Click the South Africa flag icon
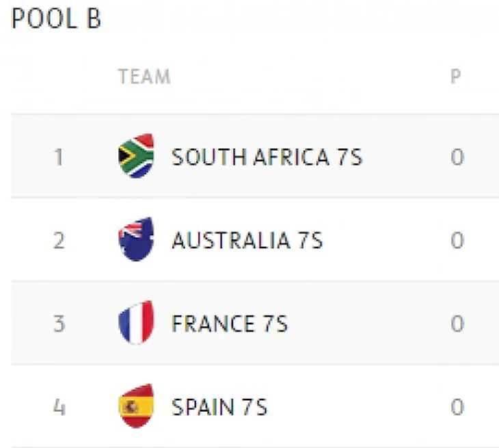Viewport: 499px width, 448px height. tap(136, 157)
